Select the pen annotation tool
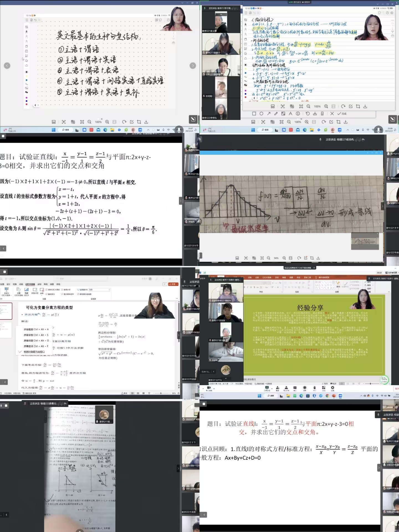The width and height of the screenshot is (399, 532). (x=276, y=114)
